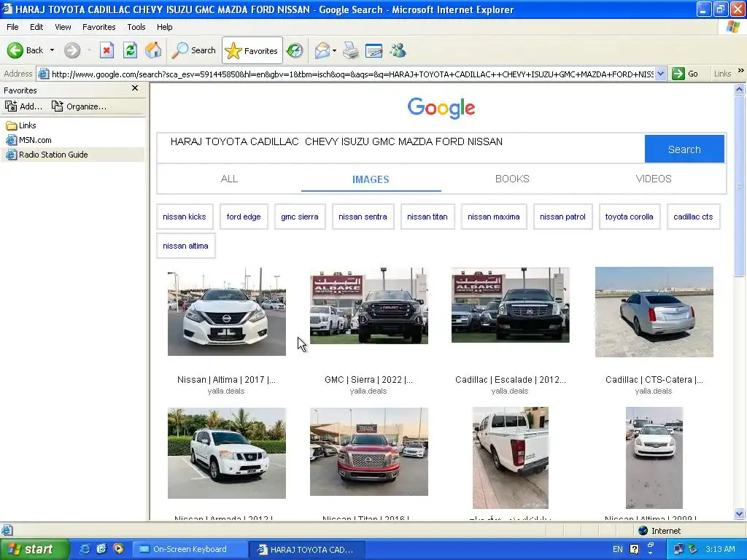
Task: Click the ford edge suggestion chip
Action: pyautogui.click(x=244, y=217)
